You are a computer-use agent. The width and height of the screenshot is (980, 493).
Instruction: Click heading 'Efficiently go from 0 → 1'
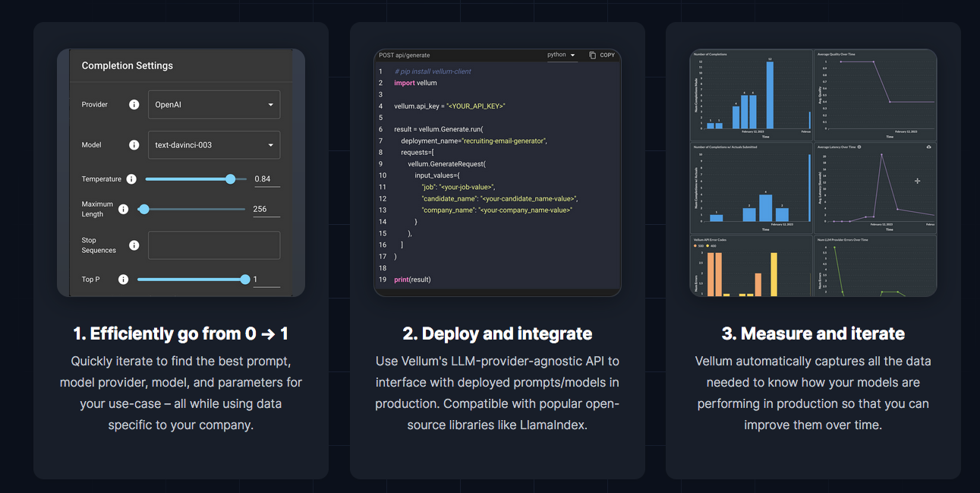181,333
